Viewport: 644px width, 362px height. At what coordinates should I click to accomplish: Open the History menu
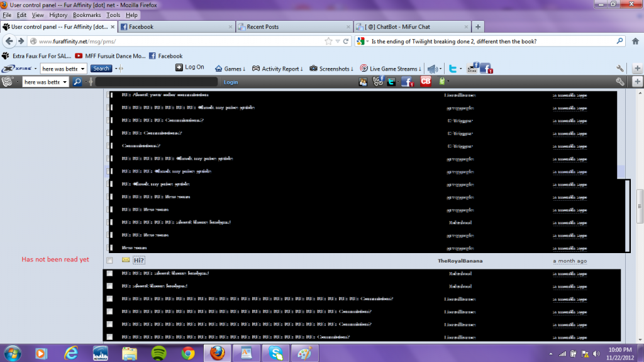coord(58,15)
